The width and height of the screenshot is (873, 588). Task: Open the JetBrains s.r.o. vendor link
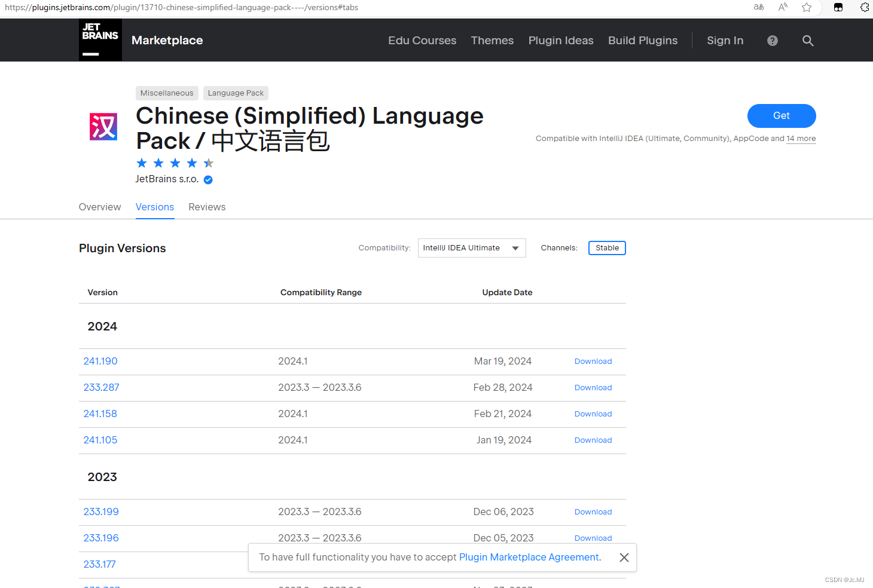click(x=167, y=179)
